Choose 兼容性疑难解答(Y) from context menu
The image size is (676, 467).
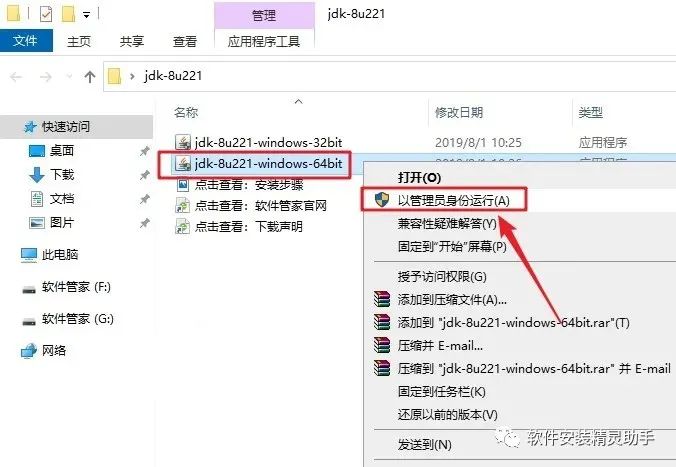pos(447,223)
